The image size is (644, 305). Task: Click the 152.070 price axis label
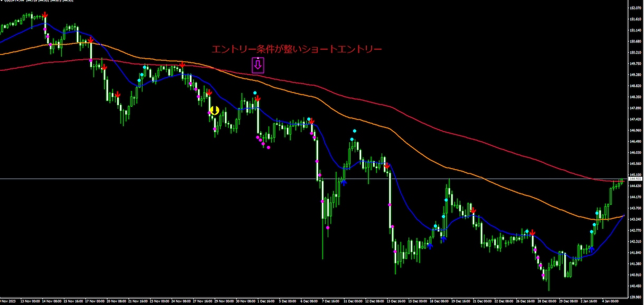(x=636, y=8)
